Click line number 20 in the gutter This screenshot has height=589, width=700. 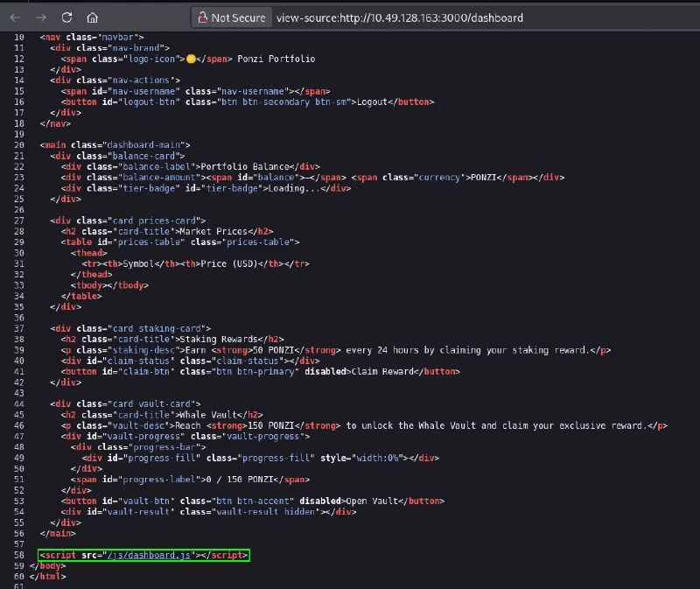click(19, 145)
